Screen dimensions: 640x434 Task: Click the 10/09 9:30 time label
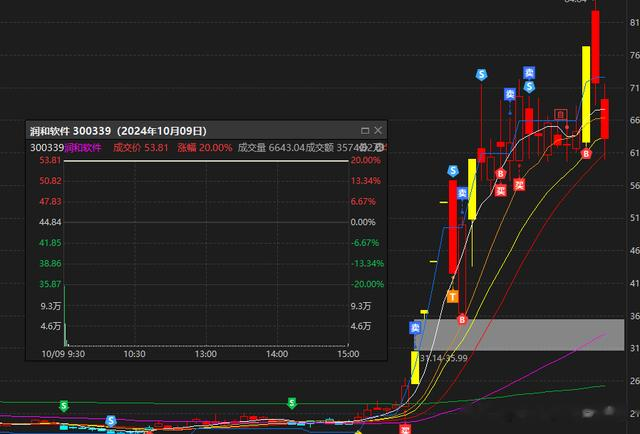63,354
